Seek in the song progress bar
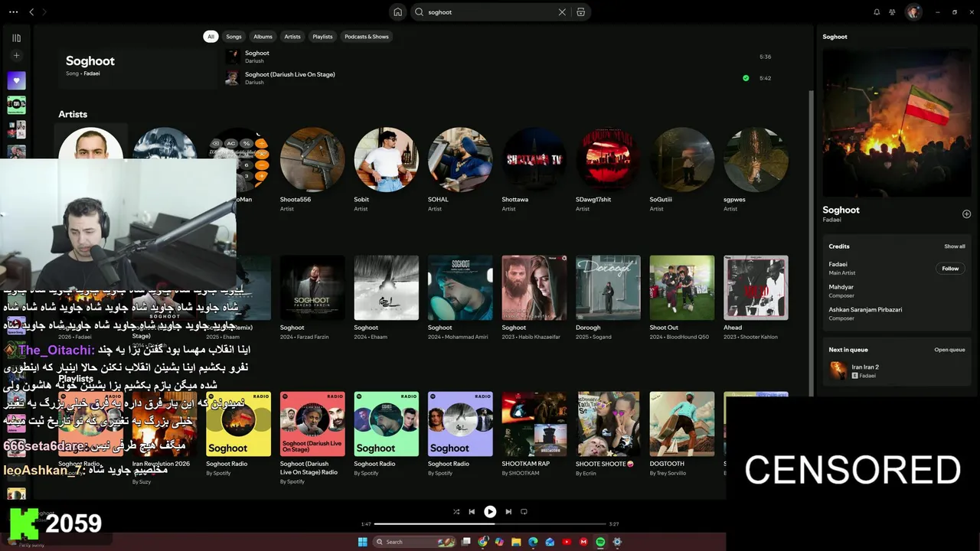 point(490,524)
